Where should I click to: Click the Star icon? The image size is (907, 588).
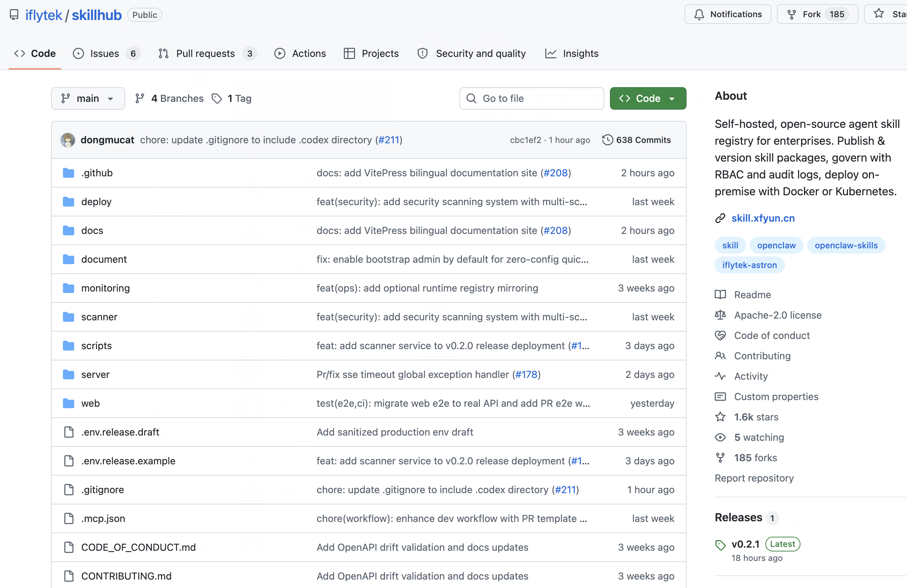(879, 14)
